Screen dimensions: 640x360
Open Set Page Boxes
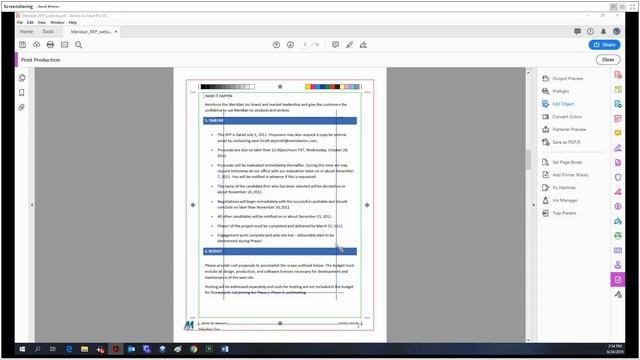pyautogui.click(x=562, y=162)
